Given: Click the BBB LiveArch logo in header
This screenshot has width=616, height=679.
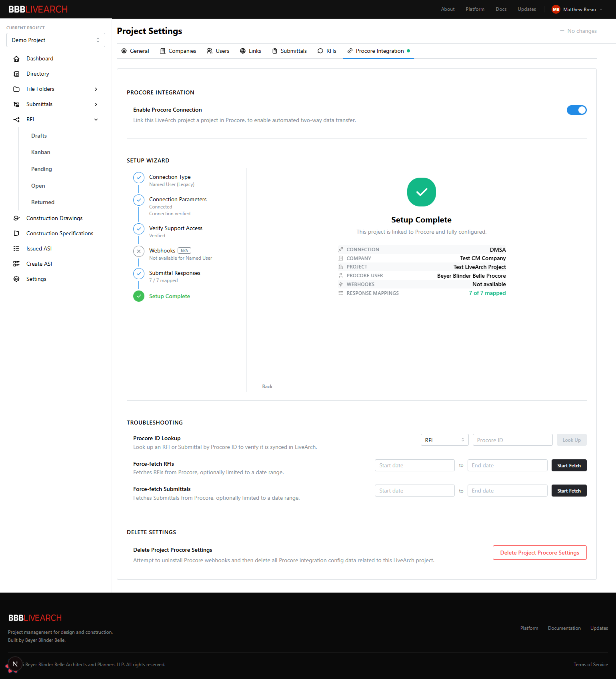Looking at the screenshot, I should [x=38, y=9].
